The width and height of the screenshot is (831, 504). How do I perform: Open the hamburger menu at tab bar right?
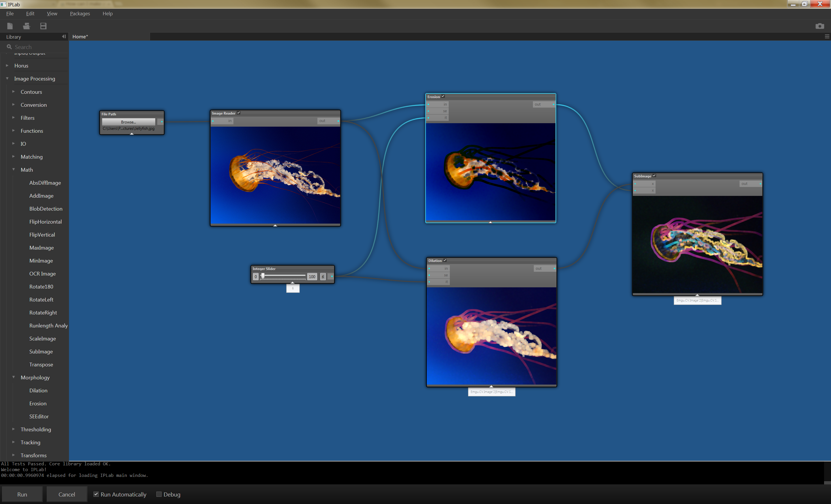(827, 36)
